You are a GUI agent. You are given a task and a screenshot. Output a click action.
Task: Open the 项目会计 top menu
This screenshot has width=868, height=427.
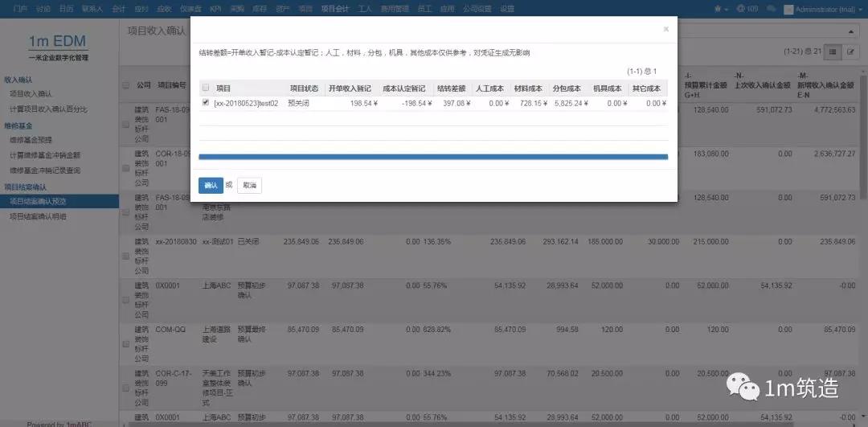tap(334, 9)
